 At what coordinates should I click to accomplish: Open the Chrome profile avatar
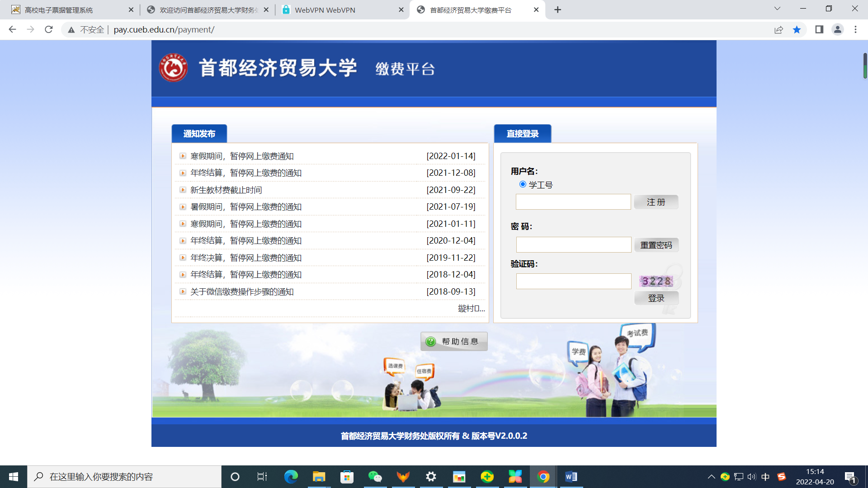point(837,29)
